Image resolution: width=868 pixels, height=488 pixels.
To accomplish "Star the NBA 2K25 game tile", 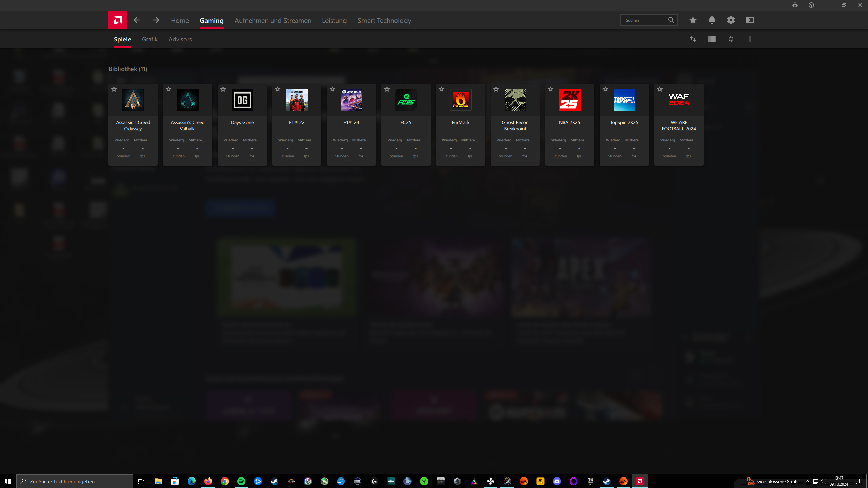I will click(551, 89).
